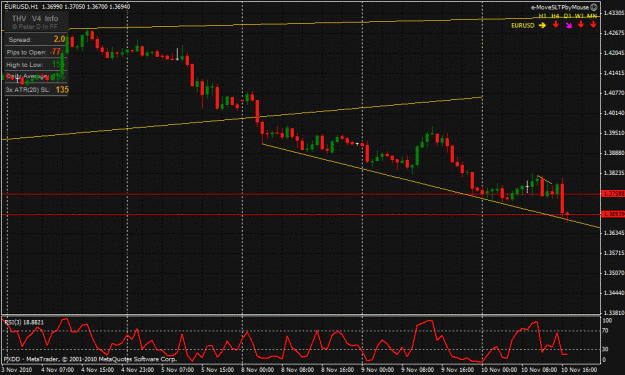Image resolution: width=625 pixels, height=375 pixels.
Task: Click the magenta diagonal arrow under D1
Action: (569, 26)
